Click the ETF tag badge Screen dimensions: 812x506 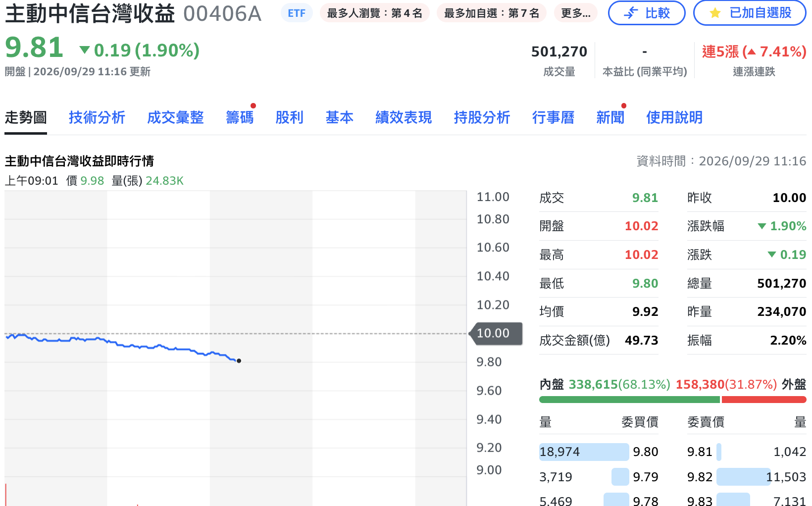tap(297, 13)
